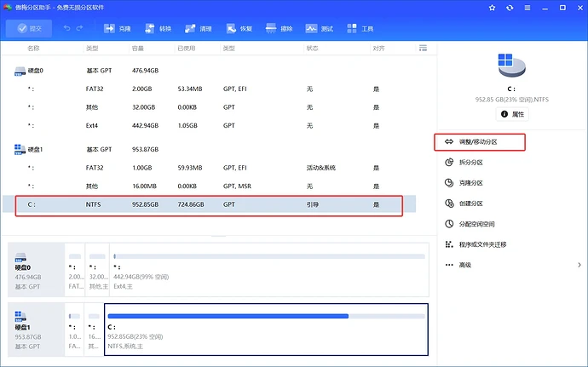
Task: Open 程序或文件夹迁移 (App migration) option
Action: [481, 244]
